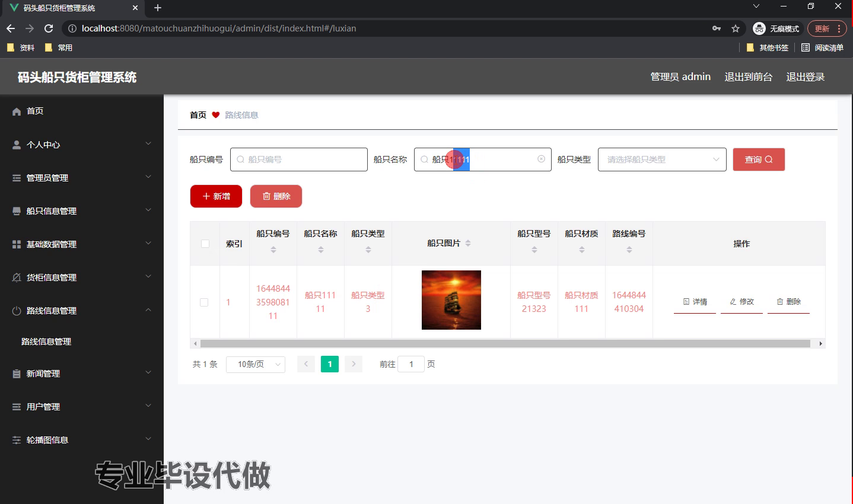
Task: Sort table by 路线编号 column arrows
Action: 629,250
